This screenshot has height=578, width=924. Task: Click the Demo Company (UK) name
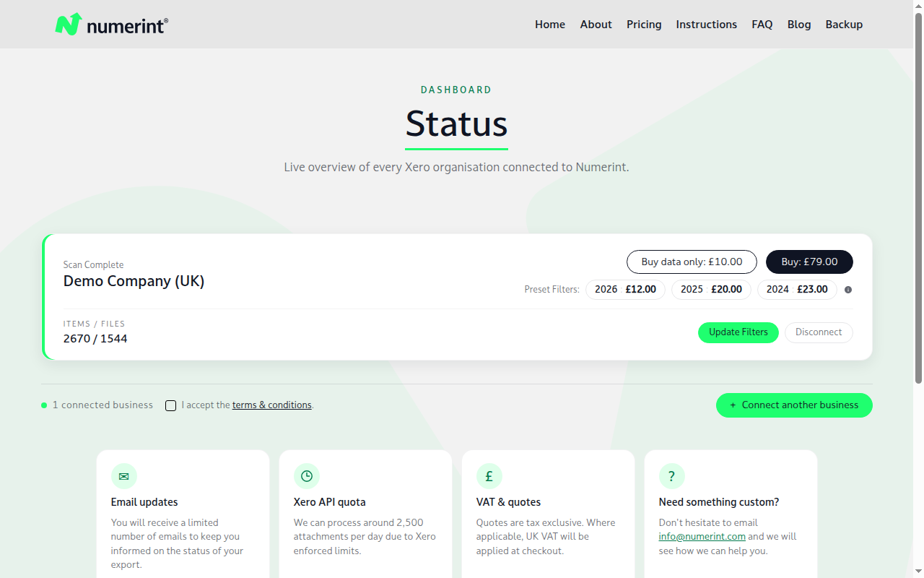134,281
